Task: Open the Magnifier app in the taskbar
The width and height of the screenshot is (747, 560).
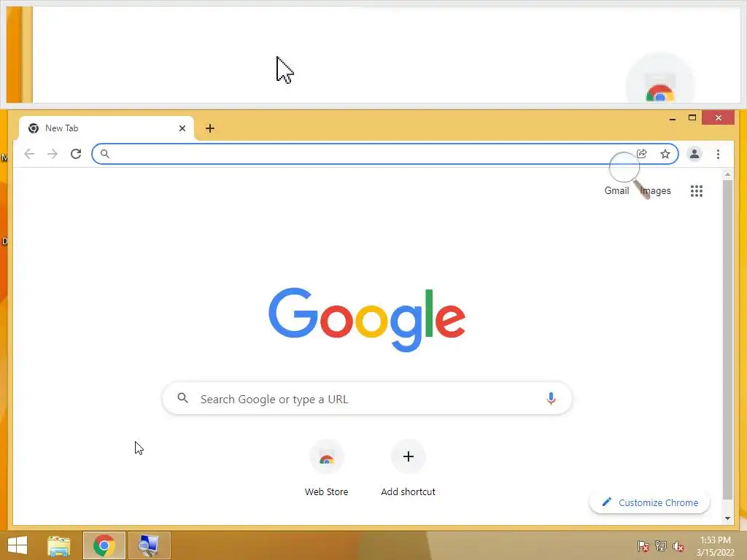Action: (x=149, y=545)
